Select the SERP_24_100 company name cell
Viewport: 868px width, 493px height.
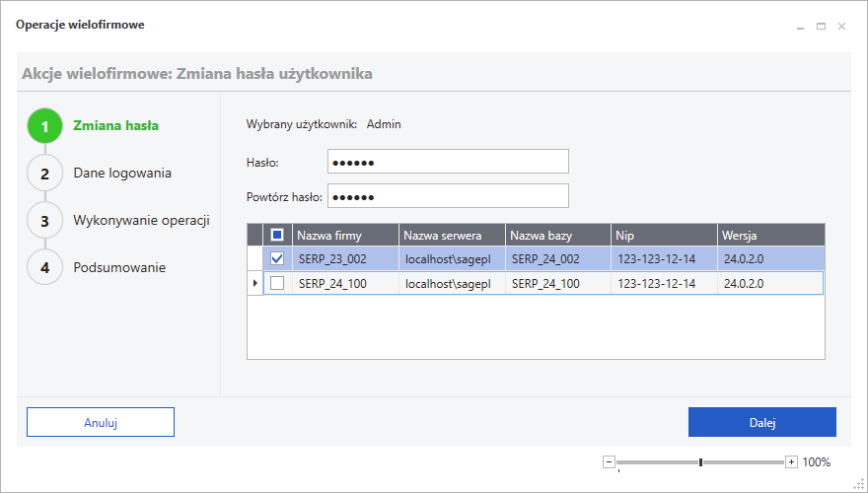point(345,284)
